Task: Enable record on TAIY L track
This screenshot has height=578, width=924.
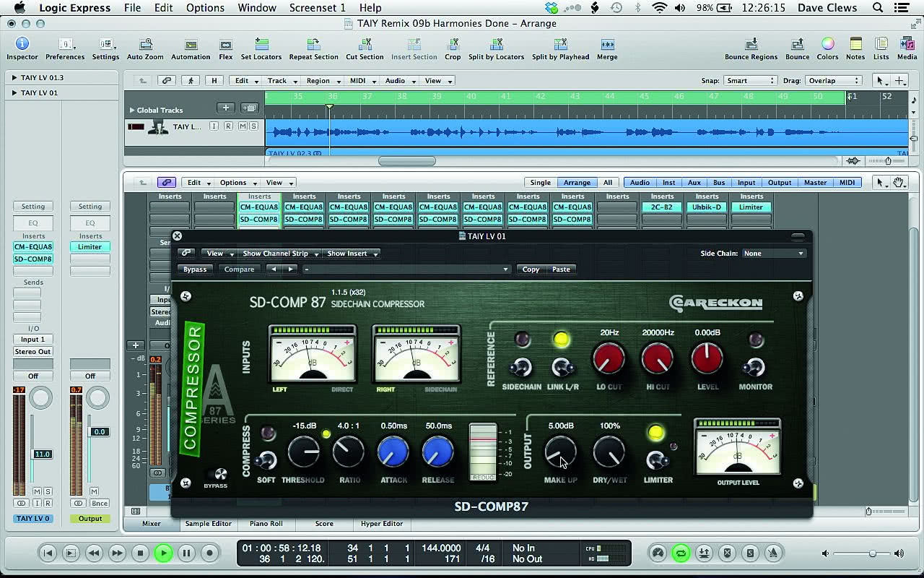Action: [228, 126]
